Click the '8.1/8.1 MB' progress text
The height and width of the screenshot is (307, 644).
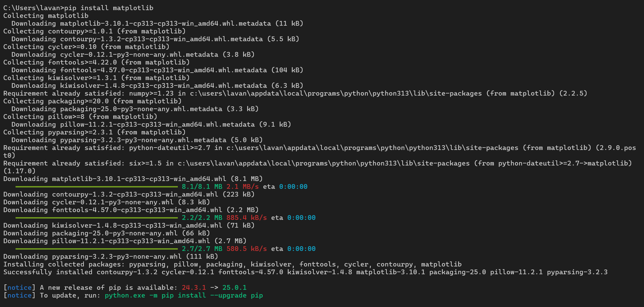click(x=202, y=186)
